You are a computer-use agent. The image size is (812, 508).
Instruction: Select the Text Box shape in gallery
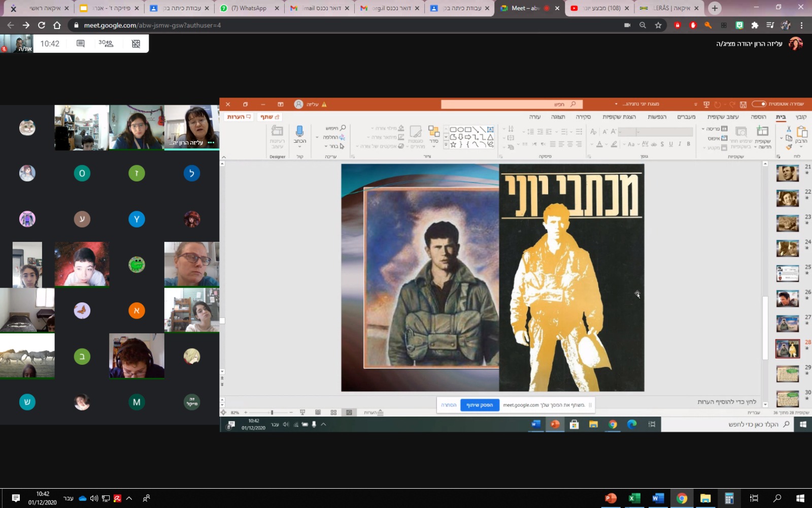[490, 130]
